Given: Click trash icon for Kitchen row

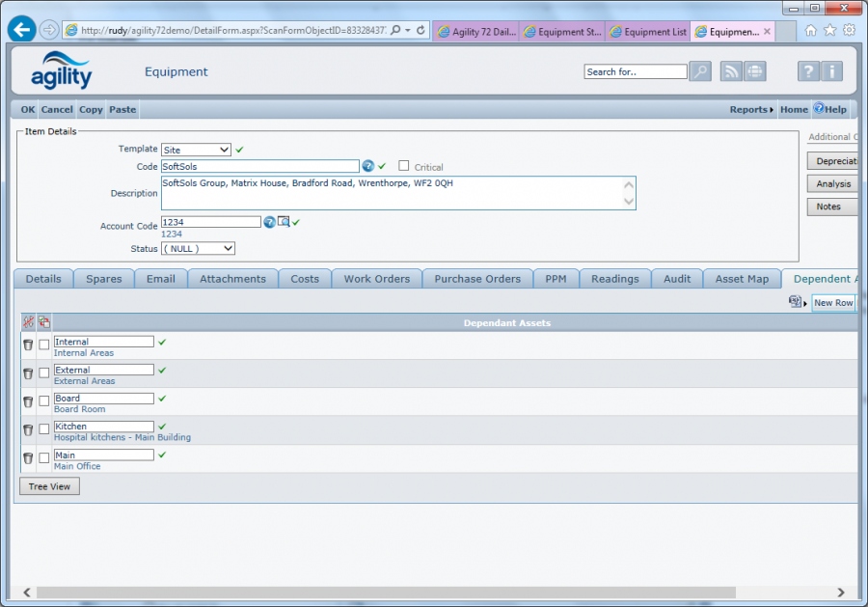Looking at the screenshot, I should point(28,429).
